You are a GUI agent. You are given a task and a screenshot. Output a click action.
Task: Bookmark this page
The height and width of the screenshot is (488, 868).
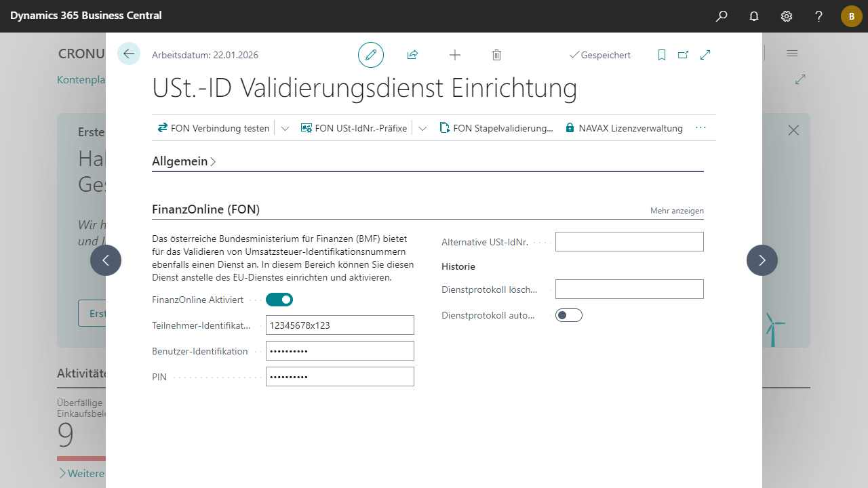click(x=662, y=55)
